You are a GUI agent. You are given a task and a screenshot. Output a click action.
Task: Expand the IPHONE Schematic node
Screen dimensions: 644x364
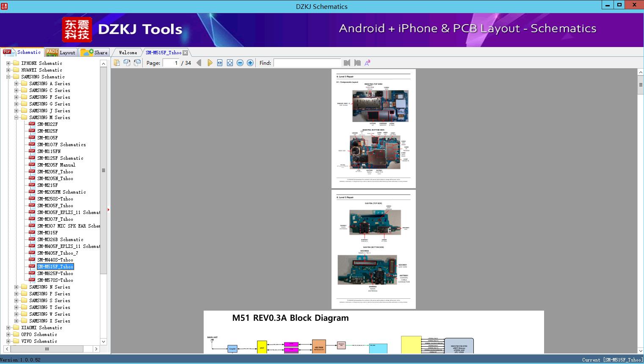click(x=8, y=63)
